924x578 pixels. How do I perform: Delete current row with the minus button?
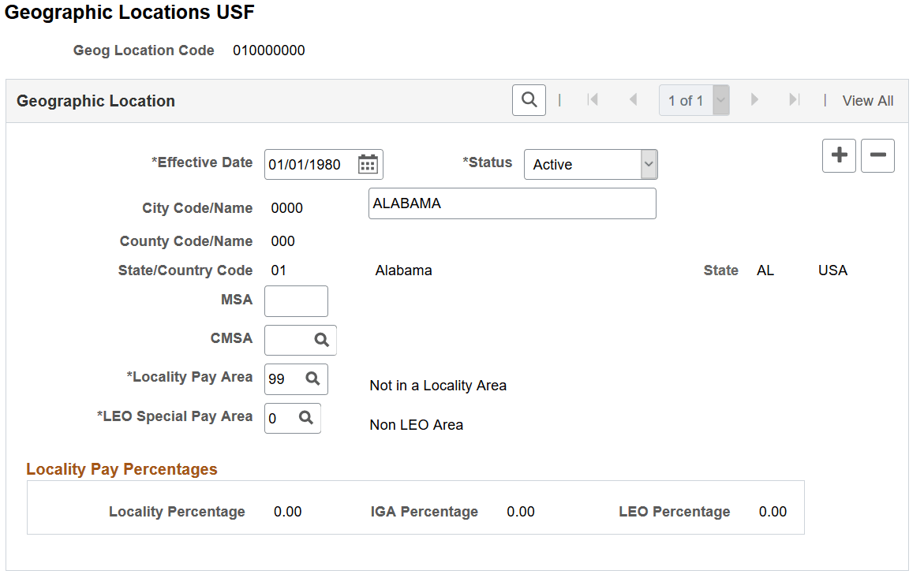[x=877, y=155]
